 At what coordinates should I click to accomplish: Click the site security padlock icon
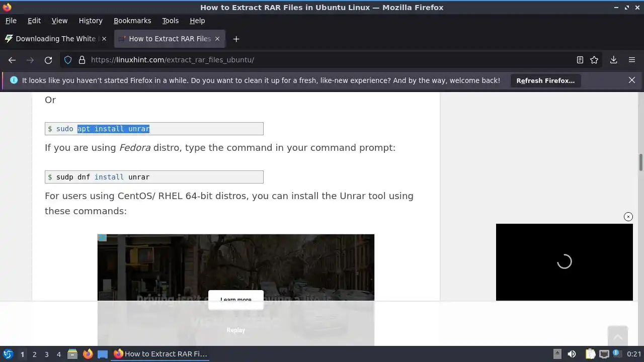tap(82, 60)
